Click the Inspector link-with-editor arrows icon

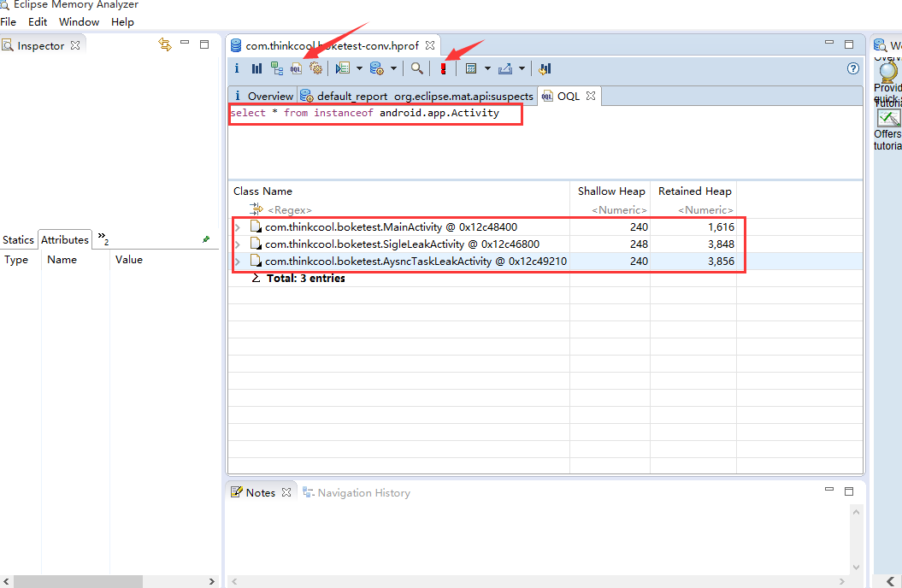tap(165, 44)
